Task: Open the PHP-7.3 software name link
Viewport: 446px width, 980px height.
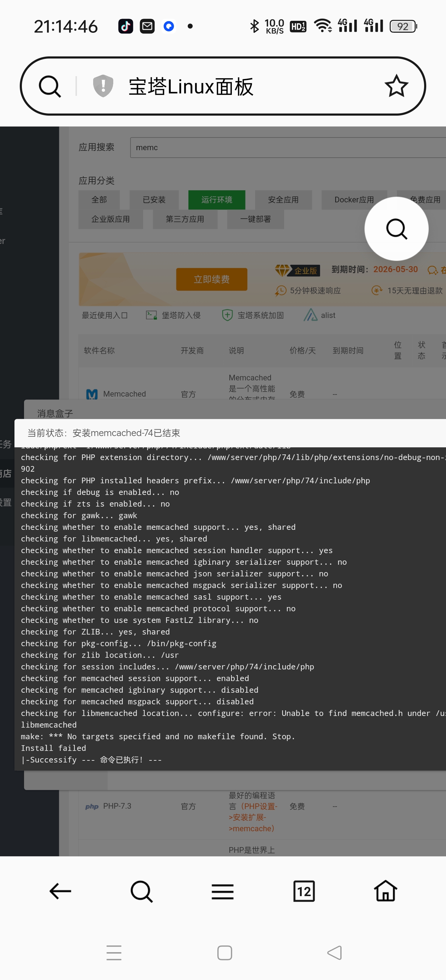Action: point(117,806)
